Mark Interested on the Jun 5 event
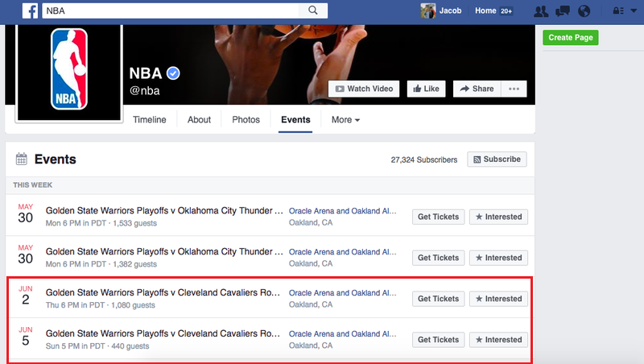This screenshot has width=644, height=364. click(498, 340)
